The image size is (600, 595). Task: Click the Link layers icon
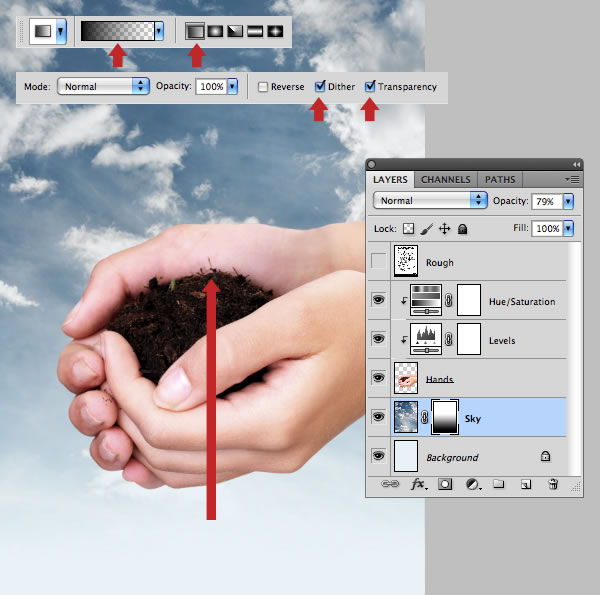tap(390, 484)
